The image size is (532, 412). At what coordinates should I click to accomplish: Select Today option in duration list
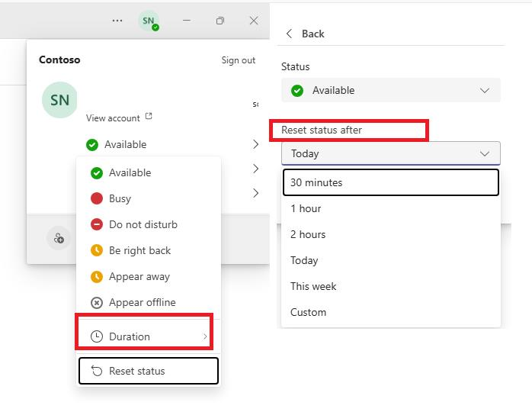click(391, 260)
